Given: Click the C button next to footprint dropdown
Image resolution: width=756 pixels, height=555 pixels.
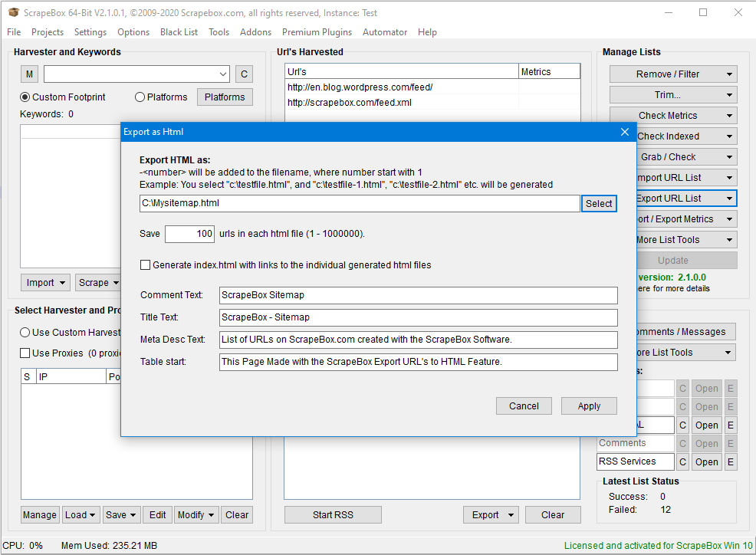Looking at the screenshot, I should coord(244,74).
